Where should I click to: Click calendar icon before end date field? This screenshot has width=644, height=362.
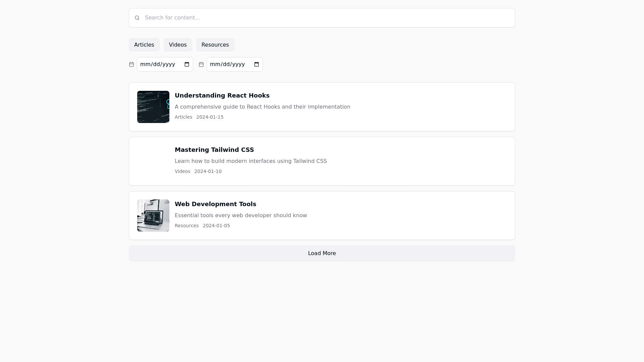tap(201, 64)
